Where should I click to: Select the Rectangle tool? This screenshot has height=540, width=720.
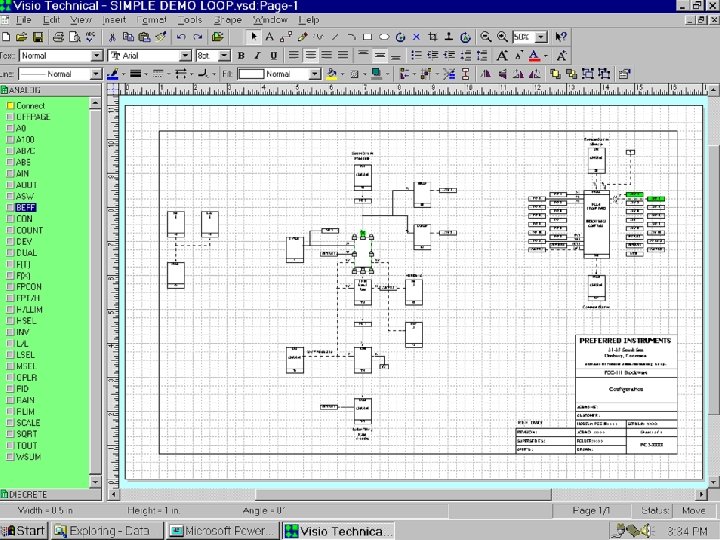(x=367, y=37)
